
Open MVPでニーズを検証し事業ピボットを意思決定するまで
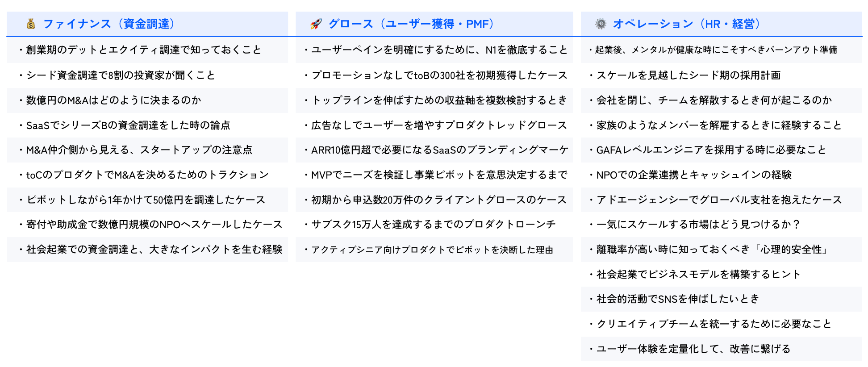click(x=434, y=175)
